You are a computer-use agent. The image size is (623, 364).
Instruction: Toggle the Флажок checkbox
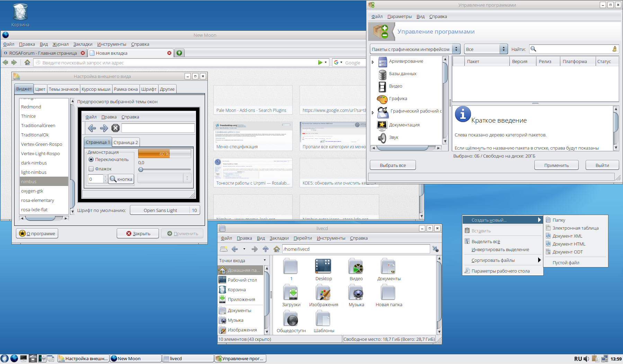[91, 169]
